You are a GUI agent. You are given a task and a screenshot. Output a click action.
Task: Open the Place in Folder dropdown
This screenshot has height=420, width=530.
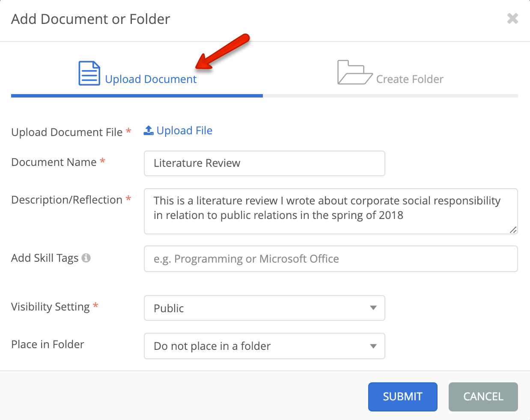point(265,346)
